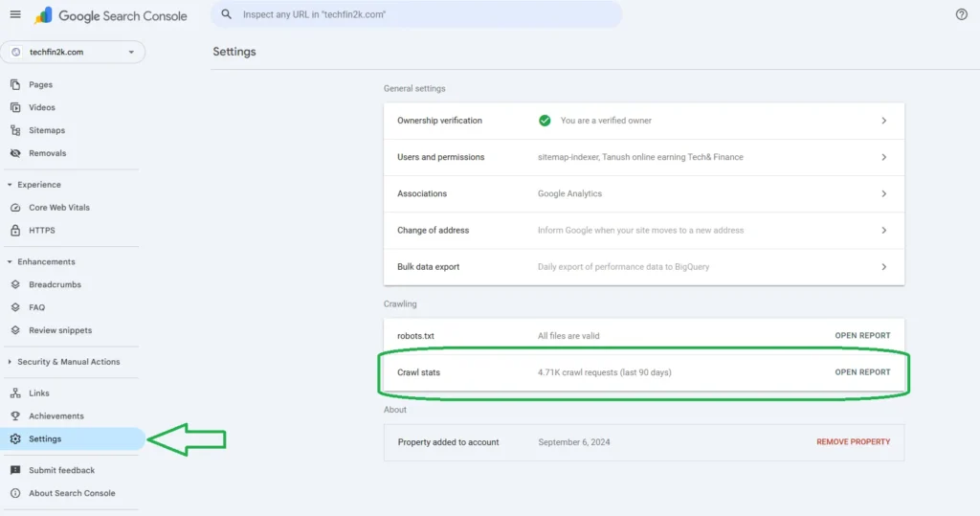This screenshot has height=516, width=980.
Task: Open Removals in sidebar
Action: (x=48, y=153)
